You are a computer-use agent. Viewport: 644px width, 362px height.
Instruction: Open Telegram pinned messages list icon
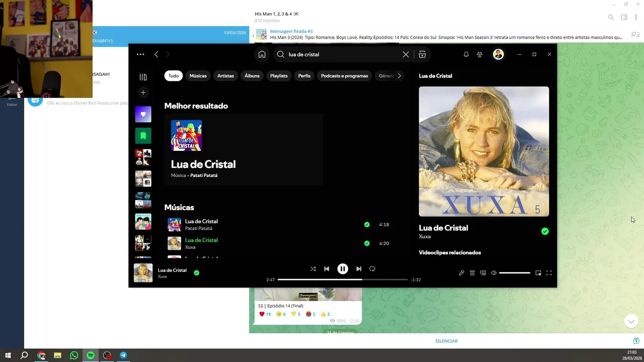coord(635,35)
